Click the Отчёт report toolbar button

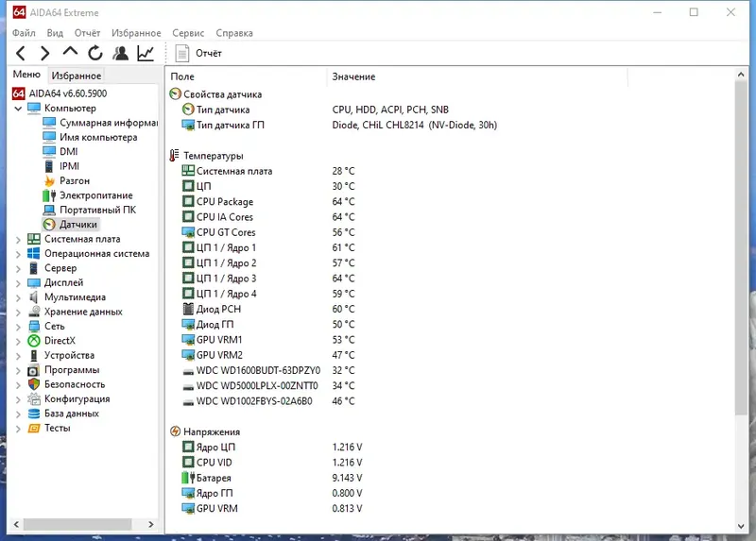198,53
